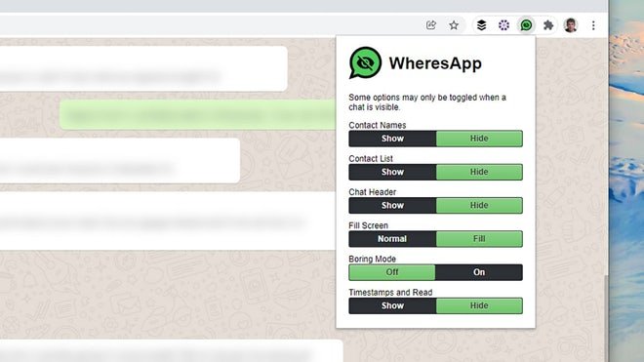Click the Boring Mode label
This screenshot has height=362, width=644.
click(372, 259)
